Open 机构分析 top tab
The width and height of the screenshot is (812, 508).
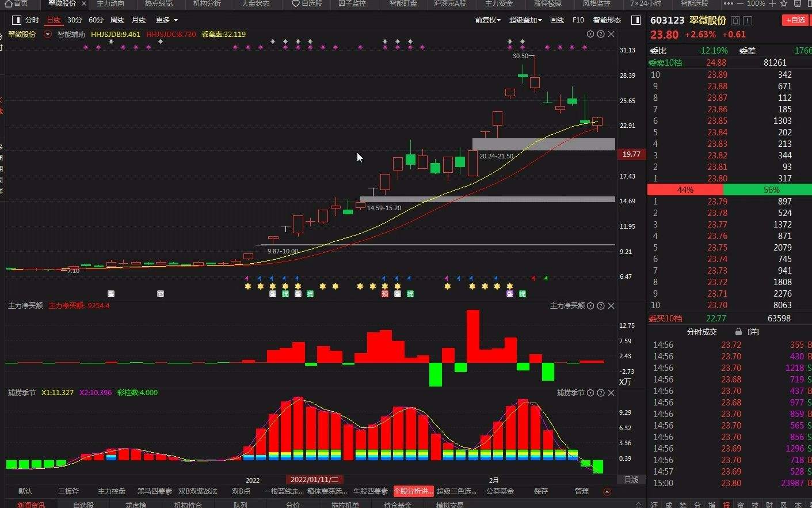tap(207, 3)
